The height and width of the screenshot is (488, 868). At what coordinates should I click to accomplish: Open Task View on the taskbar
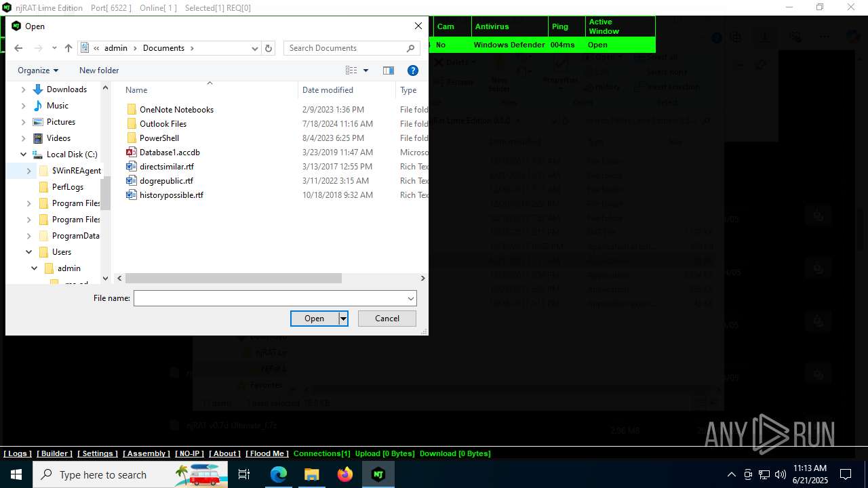[x=244, y=474]
